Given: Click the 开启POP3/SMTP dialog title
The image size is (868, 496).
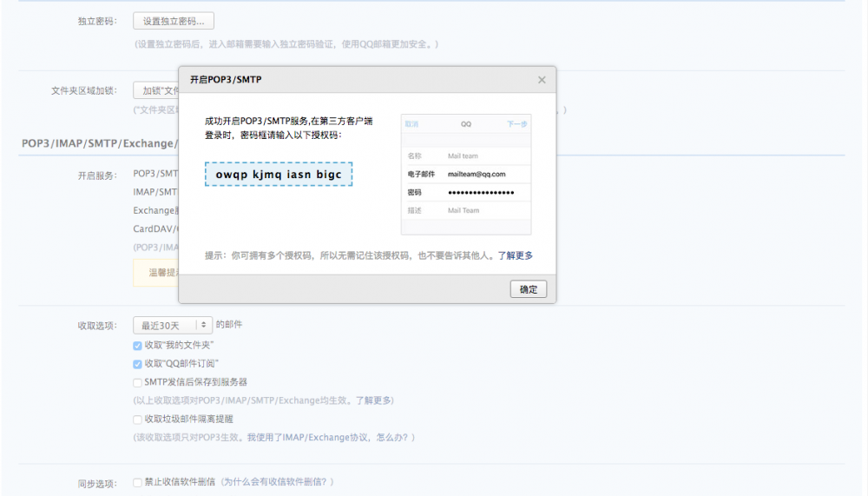Looking at the screenshot, I should [226, 80].
